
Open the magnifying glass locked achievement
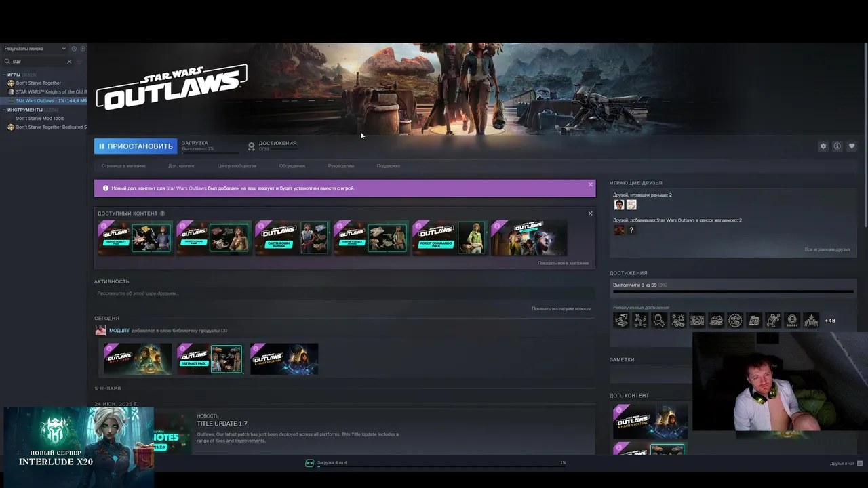pyautogui.click(x=659, y=321)
